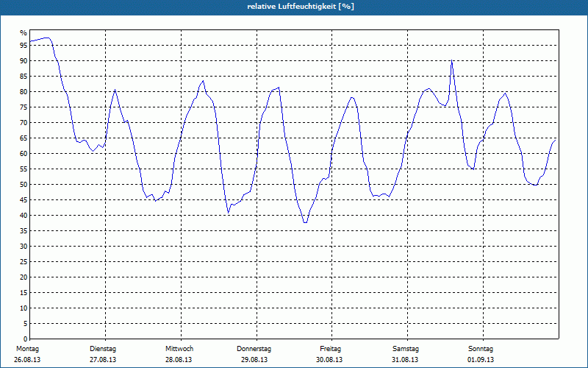Click the 'relative Luftfeuchtigkeit [%]' chart title
The height and width of the screenshot is (368, 588).
(301, 7)
